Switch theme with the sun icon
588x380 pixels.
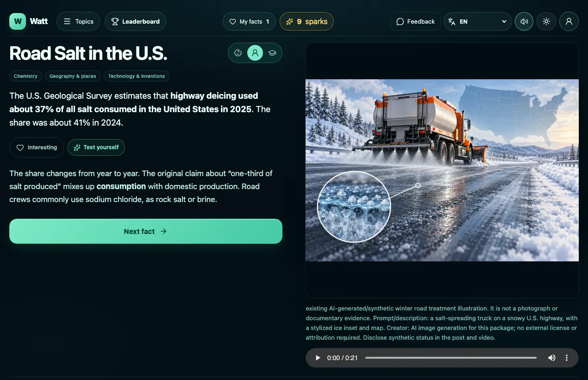(546, 21)
